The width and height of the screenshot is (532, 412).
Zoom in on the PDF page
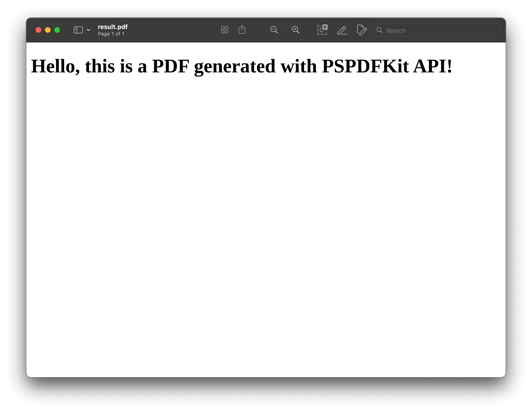point(296,30)
